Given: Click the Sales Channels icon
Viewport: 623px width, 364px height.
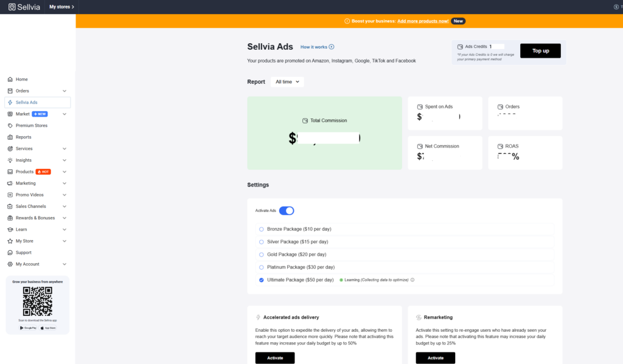Looking at the screenshot, I should click(x=10, y=207).
